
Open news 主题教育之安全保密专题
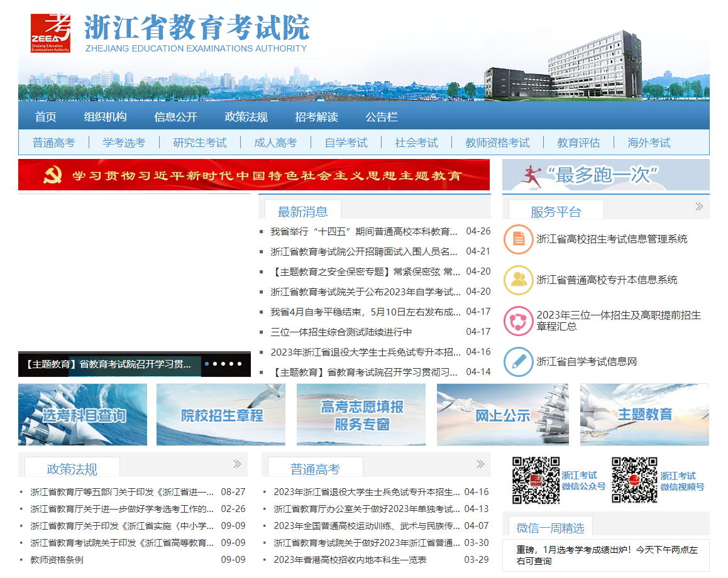pos(365,272)
